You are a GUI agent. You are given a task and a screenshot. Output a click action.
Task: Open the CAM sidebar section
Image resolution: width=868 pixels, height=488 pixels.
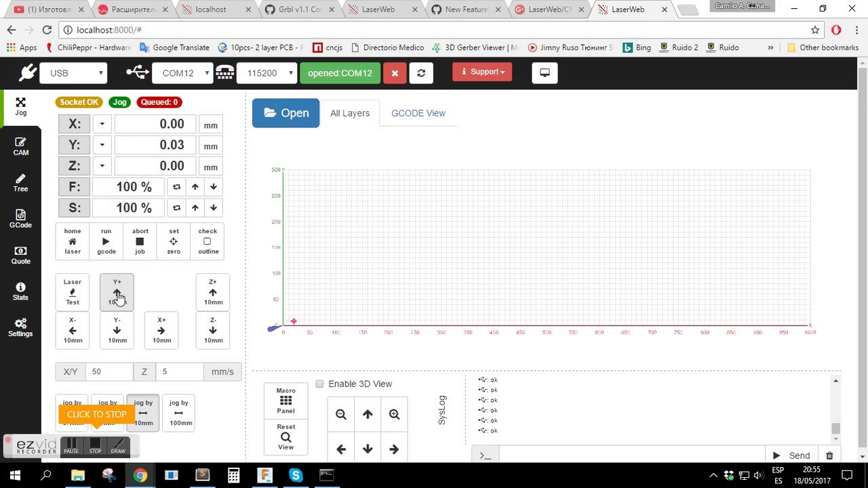coord(20,146)
